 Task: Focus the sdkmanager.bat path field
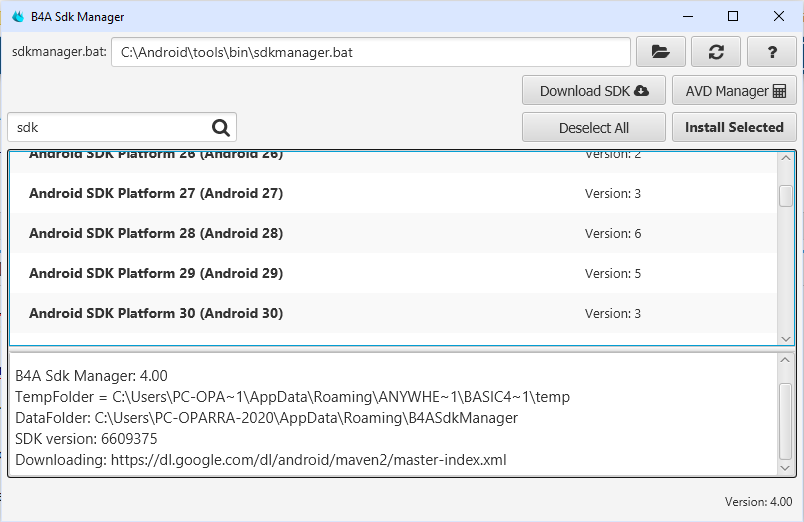point(370,52)
